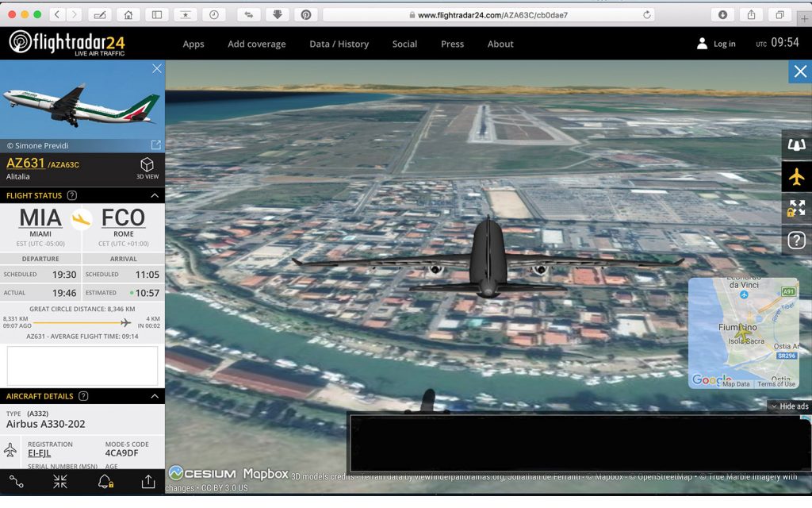The image size is (812, 508).
Task: Go back with Safari back arrow
Action: 57,14
